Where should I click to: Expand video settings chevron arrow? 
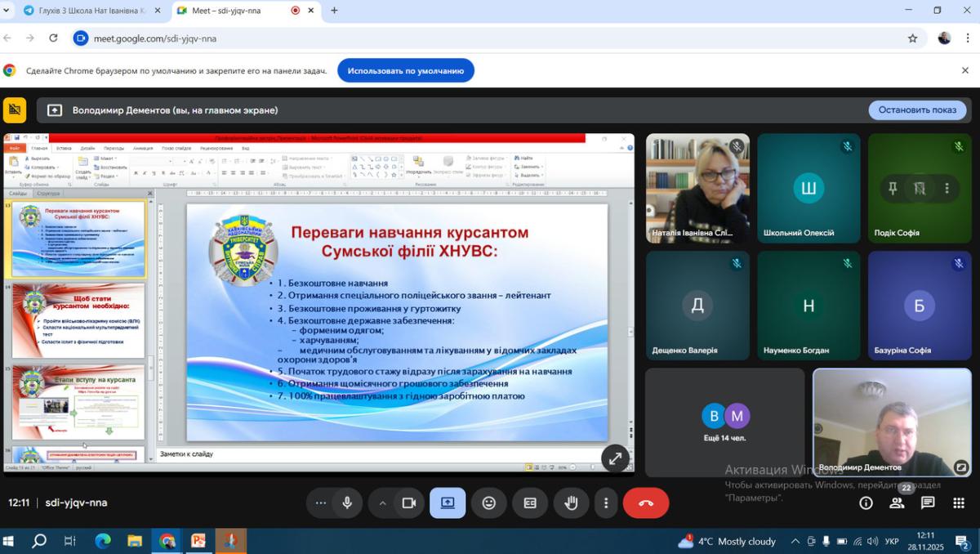382,503
